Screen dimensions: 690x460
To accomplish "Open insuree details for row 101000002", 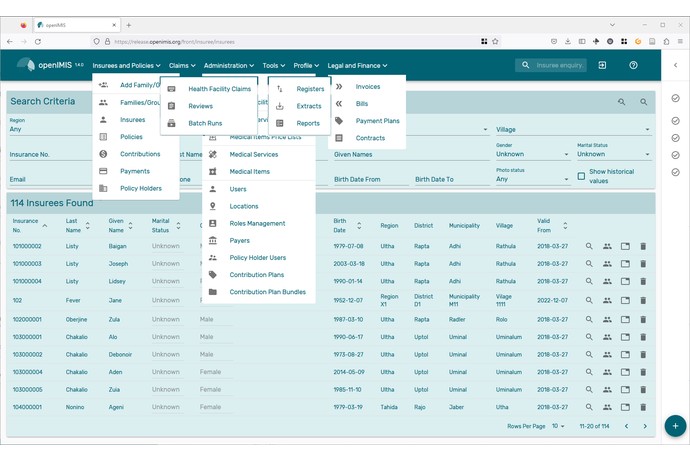I will coord(589,246).
